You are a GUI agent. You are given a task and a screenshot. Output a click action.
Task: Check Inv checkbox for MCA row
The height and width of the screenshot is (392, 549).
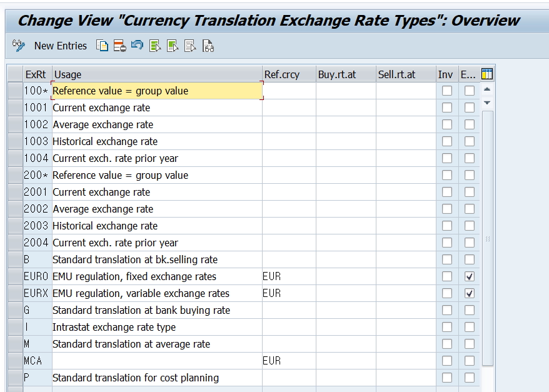tap(446, 361)
